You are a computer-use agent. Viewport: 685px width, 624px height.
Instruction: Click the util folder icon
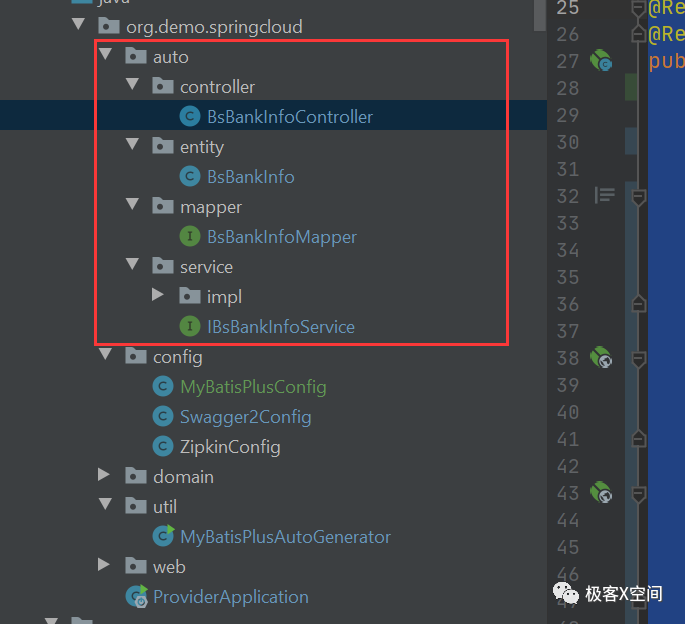tap(136, 506)
